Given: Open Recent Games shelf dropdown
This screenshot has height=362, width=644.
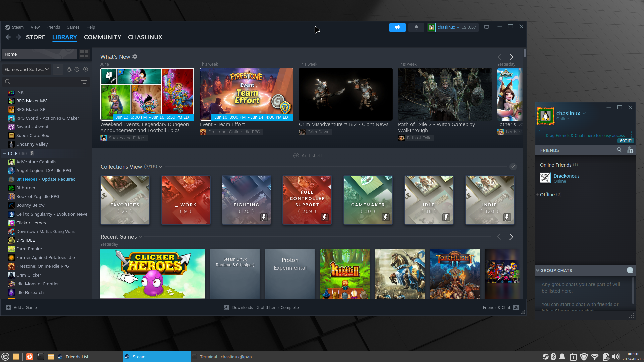Looking at the screenshot, I should (x=140, y=237).
